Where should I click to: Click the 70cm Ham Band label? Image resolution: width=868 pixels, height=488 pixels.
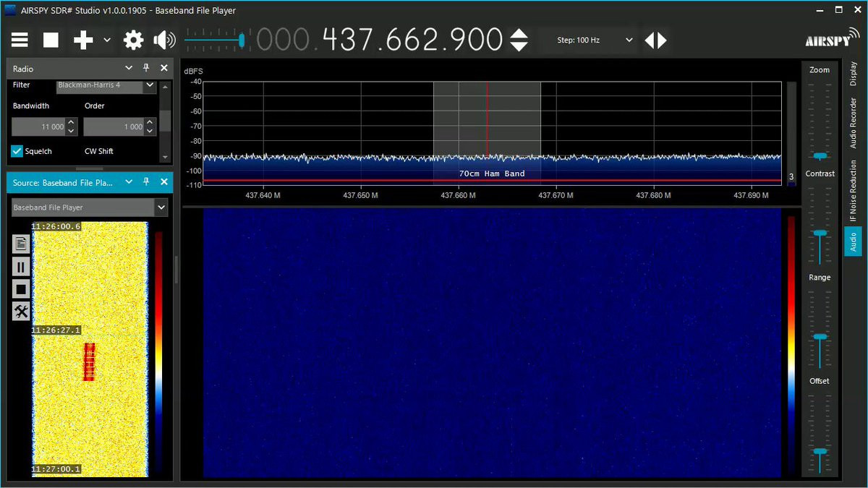pyautogui.click(x=492, y=174)
